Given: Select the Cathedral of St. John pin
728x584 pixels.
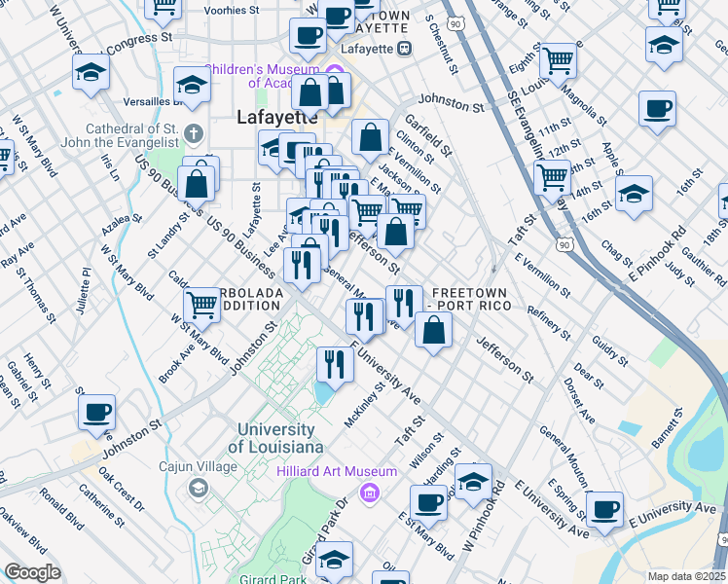Looking at the screenshot, I should point(193,134).
